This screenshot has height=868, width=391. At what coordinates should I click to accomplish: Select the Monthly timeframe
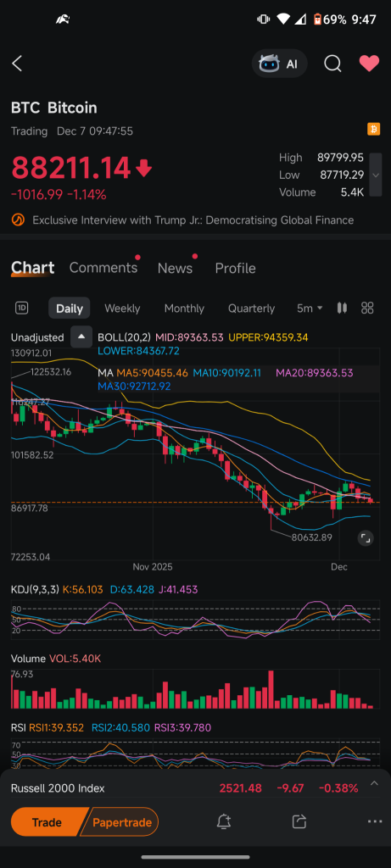[184, 309]
